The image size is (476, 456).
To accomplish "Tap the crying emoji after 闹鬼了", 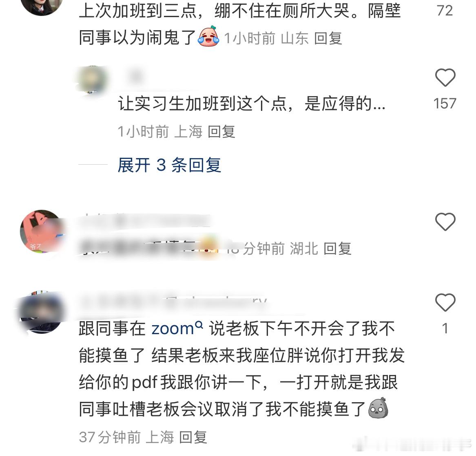I will click(x=208, y=36).
